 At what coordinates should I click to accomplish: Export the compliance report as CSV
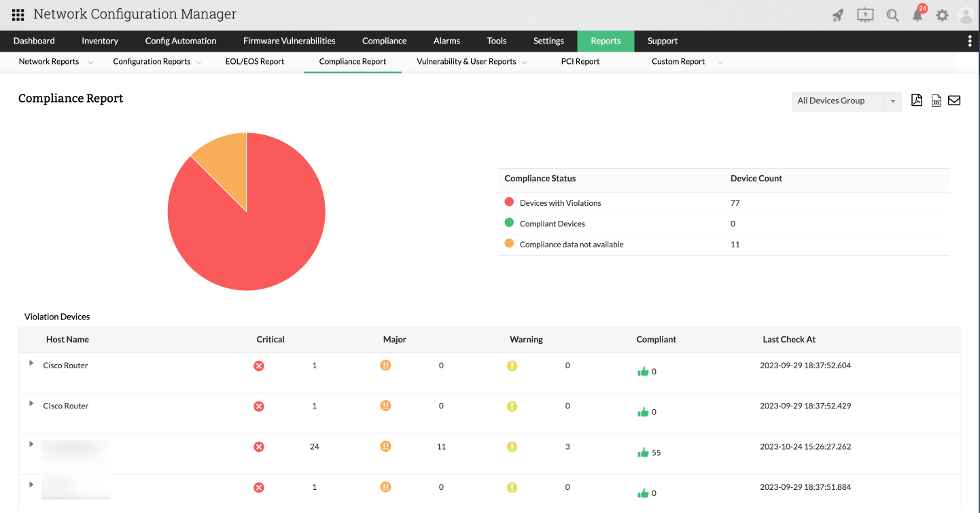(x=936, y=101)
